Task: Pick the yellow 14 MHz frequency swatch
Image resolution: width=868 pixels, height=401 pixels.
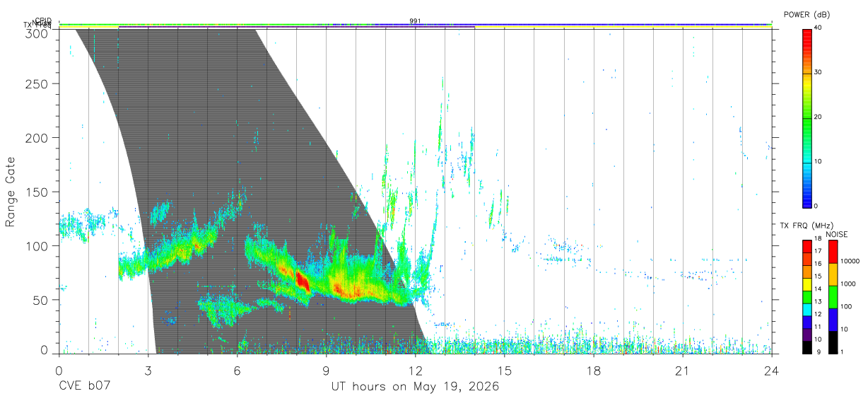Action: pos(807,284)
